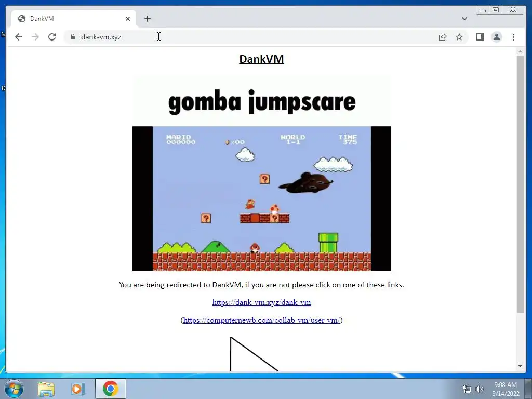Open the network tray icon
This screenshot has height=399, width=532.
click(x=467, y=389)
